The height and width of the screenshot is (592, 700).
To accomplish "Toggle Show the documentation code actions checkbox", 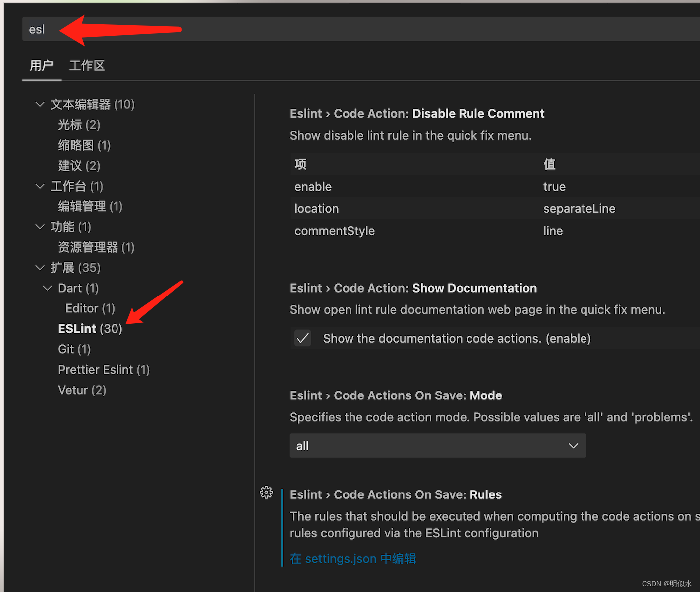I will pyautogui.click(x=303, y=338).
